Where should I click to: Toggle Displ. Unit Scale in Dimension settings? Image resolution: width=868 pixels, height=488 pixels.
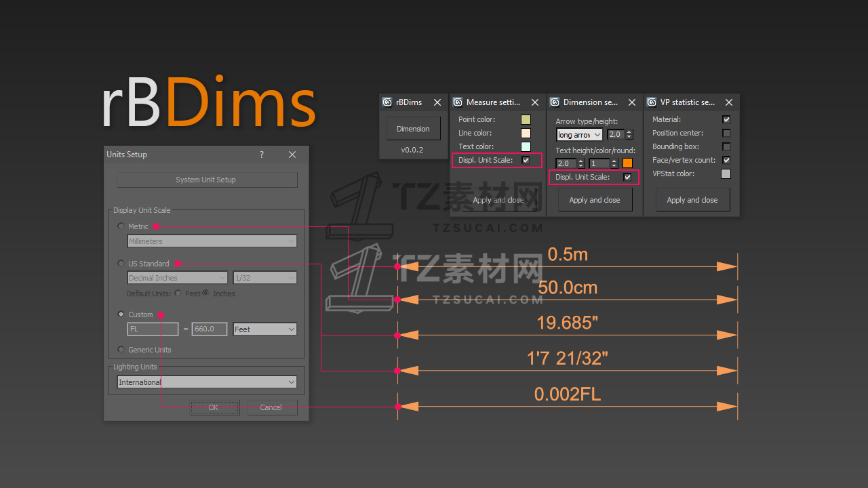tap(627, 177)
